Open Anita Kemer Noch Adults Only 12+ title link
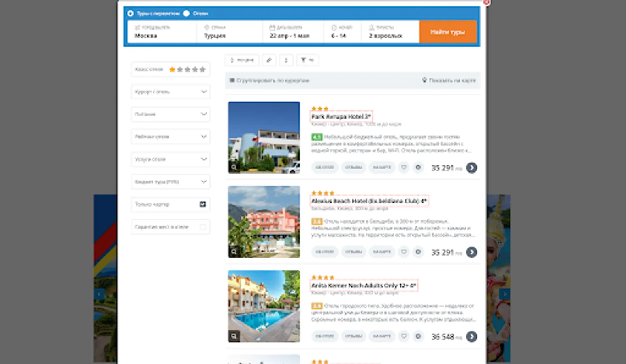The width and height of the screenshot is (626, 364). pyautogui.click(x=364, y=286)
